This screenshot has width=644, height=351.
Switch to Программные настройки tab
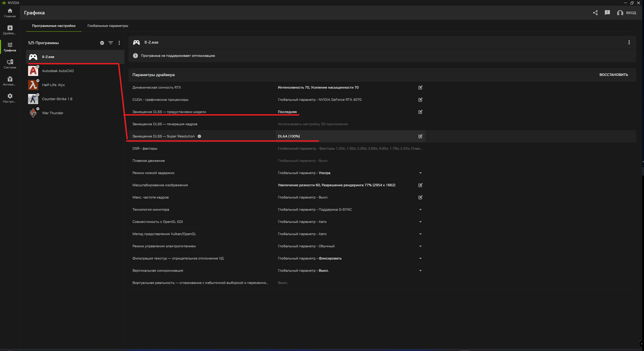[x=54, y=26]
